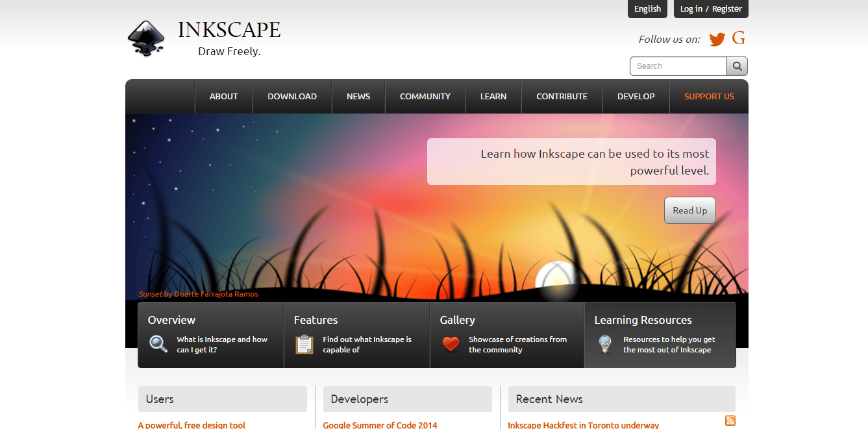Viewport: 868px width, 429px height.
Task: Click 'What is Inkscape and how can I get it?' text
Action: (x=222, y=345)
